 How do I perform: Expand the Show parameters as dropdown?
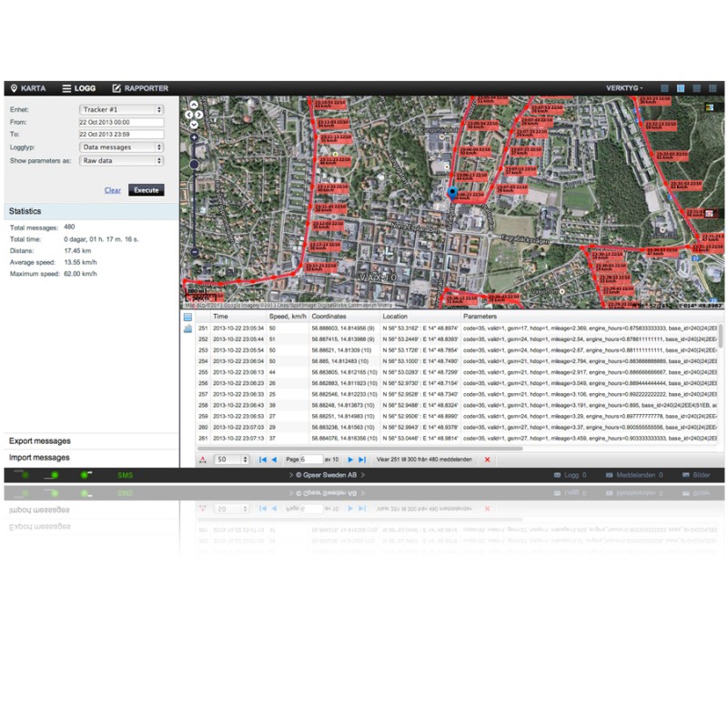[x=121, y=160]
